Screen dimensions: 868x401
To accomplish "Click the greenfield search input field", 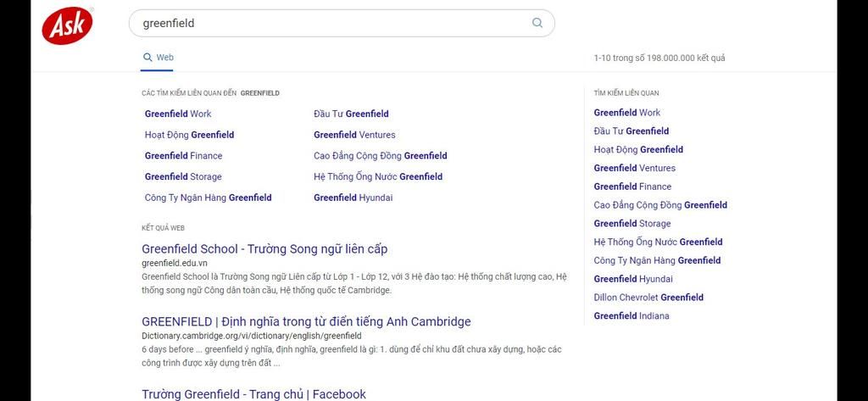I will point(331,23).
